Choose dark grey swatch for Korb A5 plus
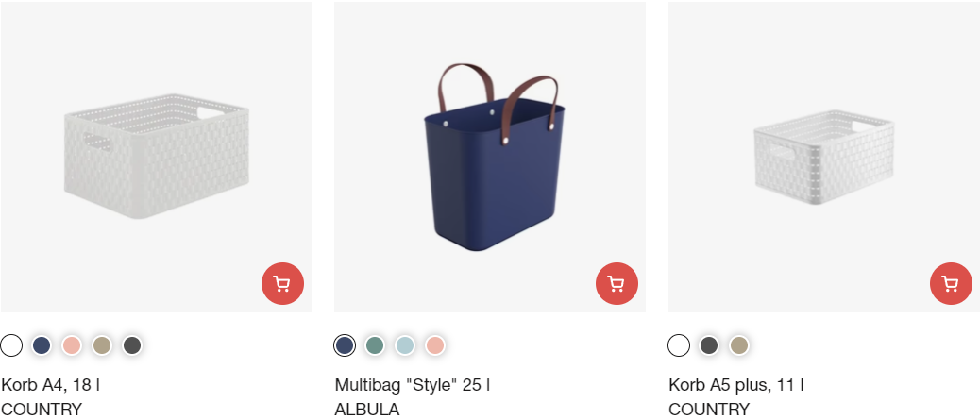 [709, 345]
